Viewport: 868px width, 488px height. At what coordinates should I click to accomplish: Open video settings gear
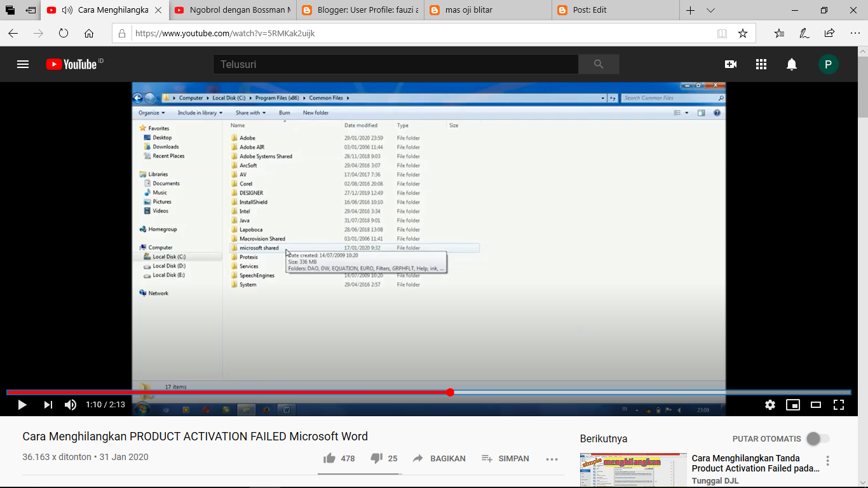click(770, 405)
